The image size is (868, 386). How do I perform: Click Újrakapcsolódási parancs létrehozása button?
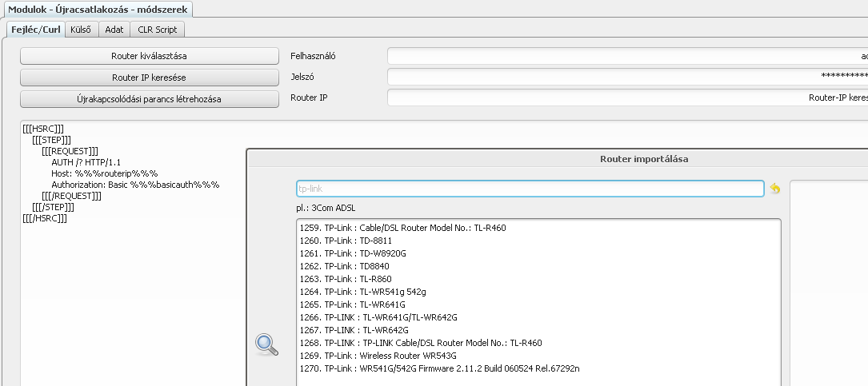tap(149, 99)
